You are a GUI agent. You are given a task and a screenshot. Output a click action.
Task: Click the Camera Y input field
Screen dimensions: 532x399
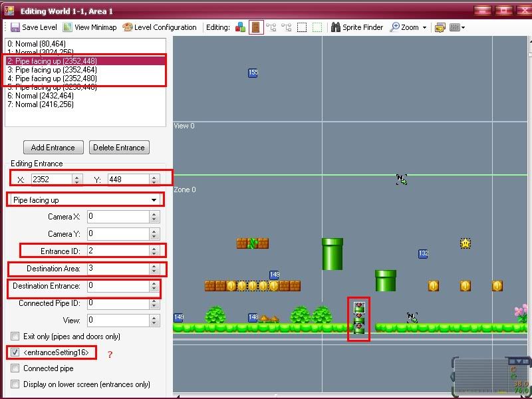(x=118, y=234)
